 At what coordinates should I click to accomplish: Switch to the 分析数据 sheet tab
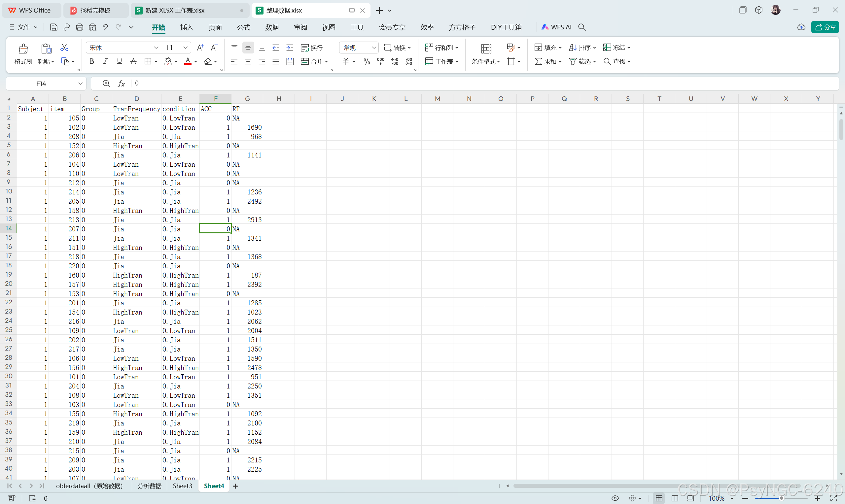pos(150,486)
